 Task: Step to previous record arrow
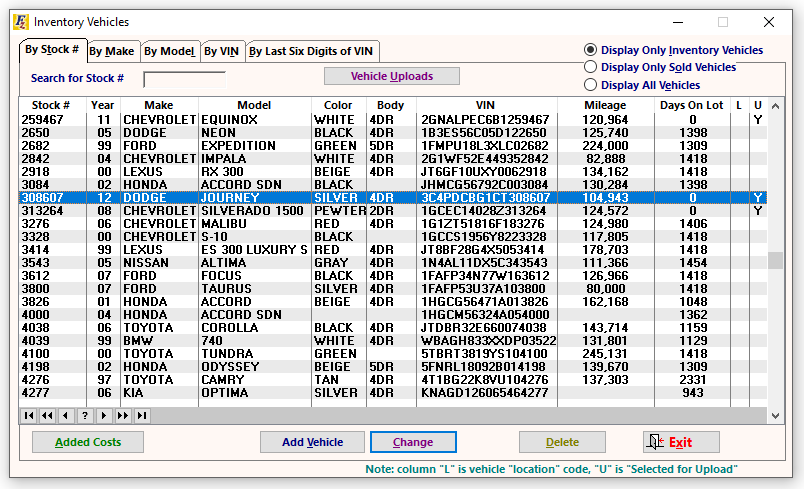pyautogui.click(x=66, y=416)
